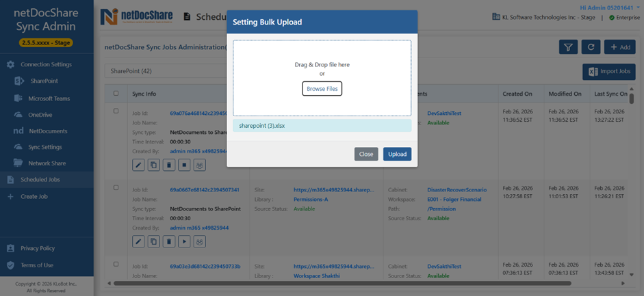The image size is (644, 296).
Task: Open users icon for job 69a0667e68142c2394507341
Action: [200, 242]
